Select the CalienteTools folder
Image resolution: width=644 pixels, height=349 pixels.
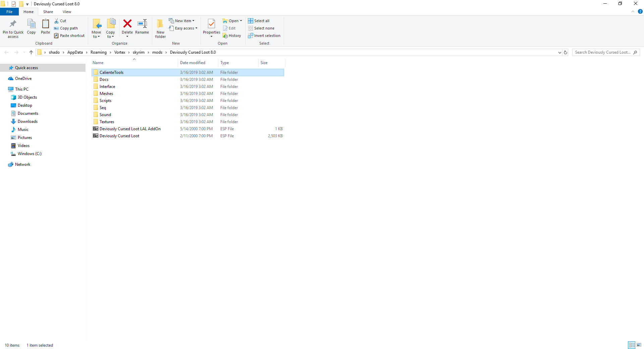tap(188, 72)
